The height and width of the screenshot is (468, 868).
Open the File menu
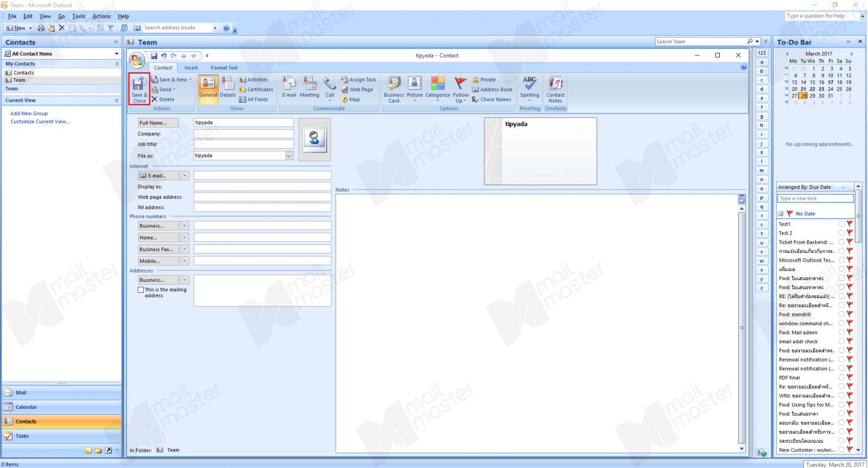click(x=12, y=16)
